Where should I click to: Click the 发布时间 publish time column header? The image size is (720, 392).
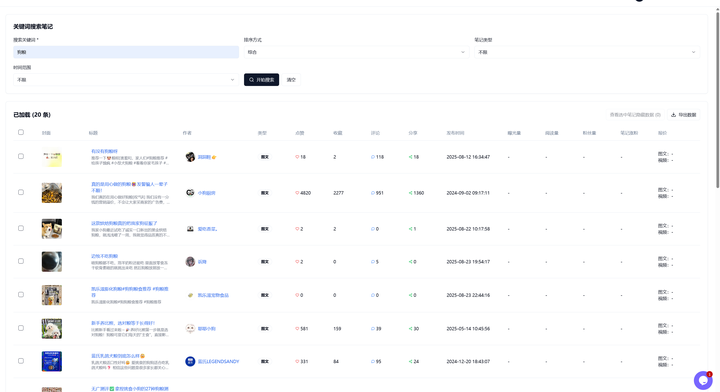tap(455, 133)
